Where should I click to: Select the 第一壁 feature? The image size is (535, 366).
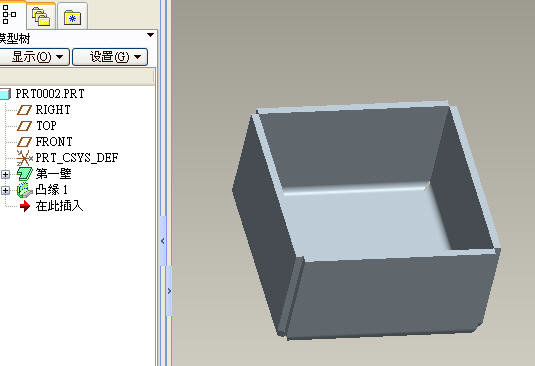53,174
